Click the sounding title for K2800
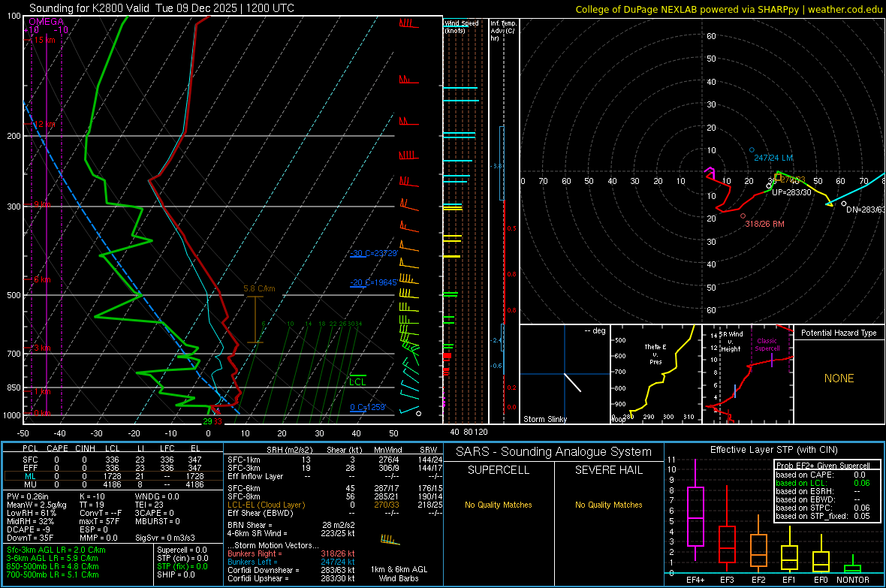 (161, 8)
